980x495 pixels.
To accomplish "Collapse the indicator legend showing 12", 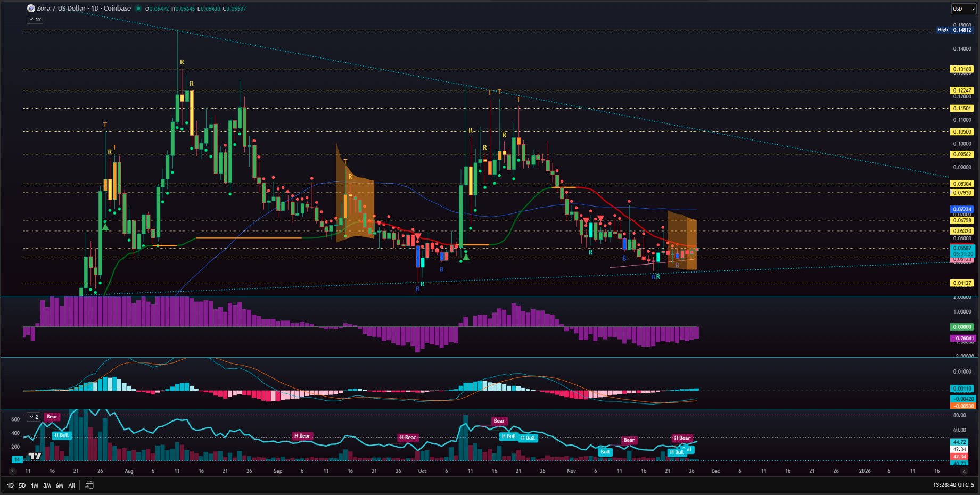I will [x=35, y=19].
